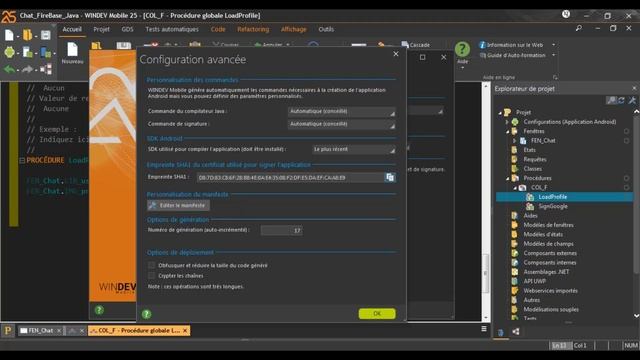Open Commande de signature dropdown
The image size is (640, 360).
[x=342, y=124]
